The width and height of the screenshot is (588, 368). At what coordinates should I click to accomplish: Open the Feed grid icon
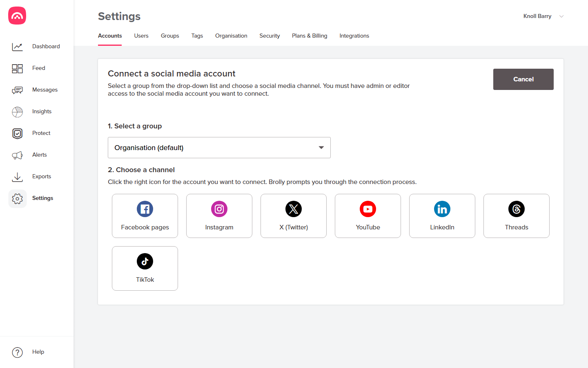pyautogui.click(x=17, y=68)
